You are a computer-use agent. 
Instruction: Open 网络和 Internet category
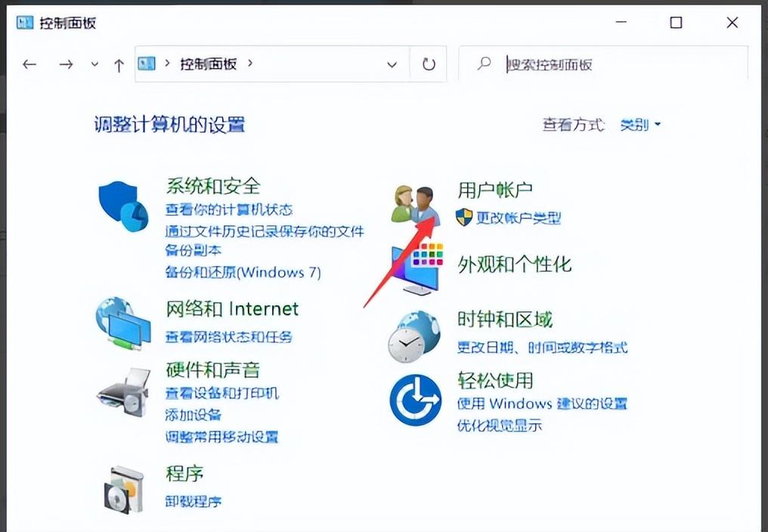(232, 309)
